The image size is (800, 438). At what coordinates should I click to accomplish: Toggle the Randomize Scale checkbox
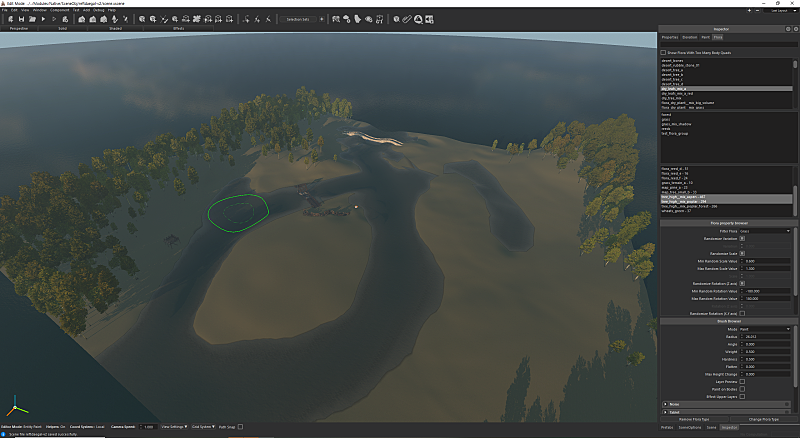pos(742,253)
